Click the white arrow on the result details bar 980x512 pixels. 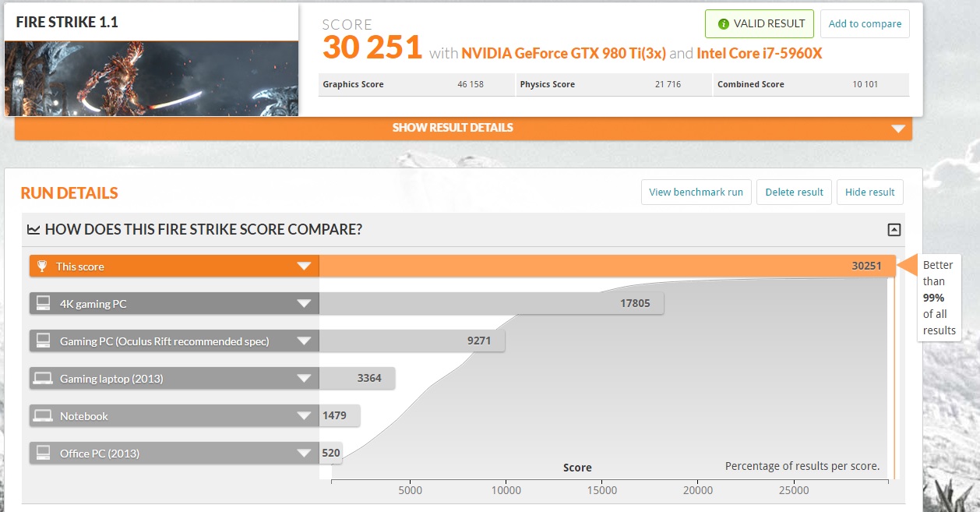[x=898, y=129]
